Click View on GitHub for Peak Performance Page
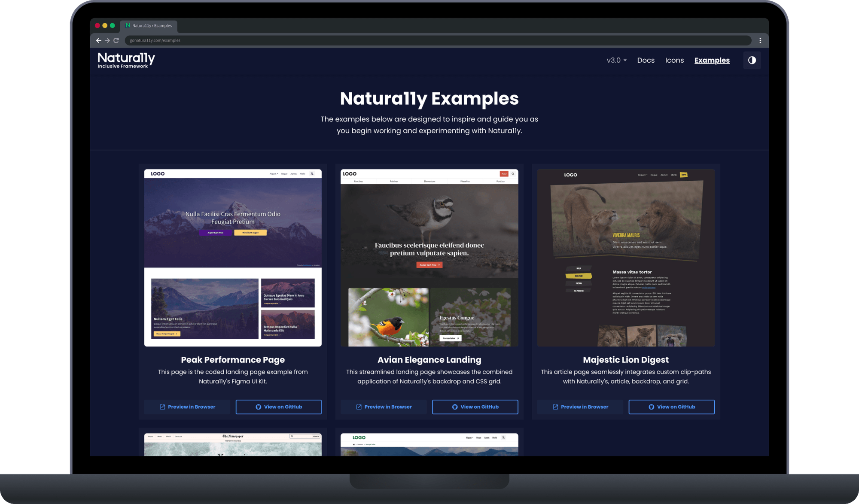The height and width of the screenshot is (504, 859). tap(278, 407)
